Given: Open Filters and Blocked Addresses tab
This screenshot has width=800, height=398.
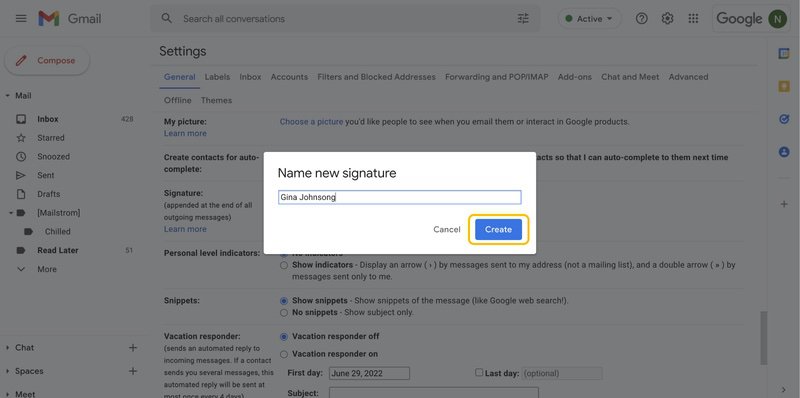Looking at the screenshot, I should [x=377, y=77].
